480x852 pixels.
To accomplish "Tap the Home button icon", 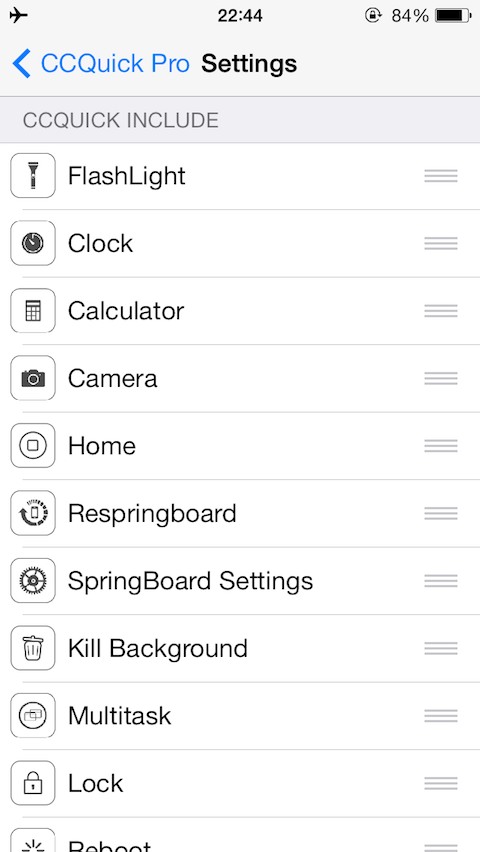I will coord(33,446).
